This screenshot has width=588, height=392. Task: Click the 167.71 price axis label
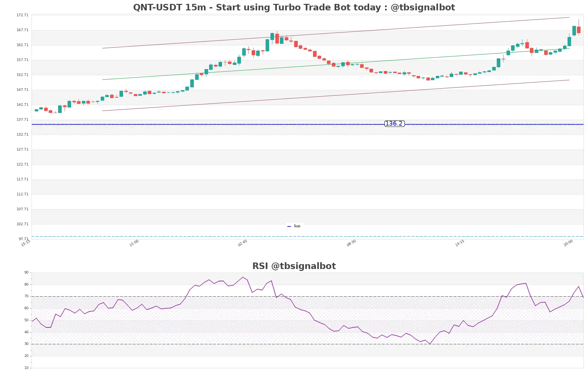pos(22,30)
